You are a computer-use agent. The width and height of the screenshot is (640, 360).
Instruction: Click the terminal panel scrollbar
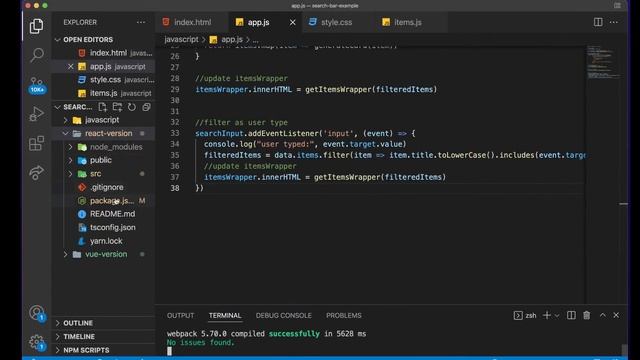tap(624, 349)
